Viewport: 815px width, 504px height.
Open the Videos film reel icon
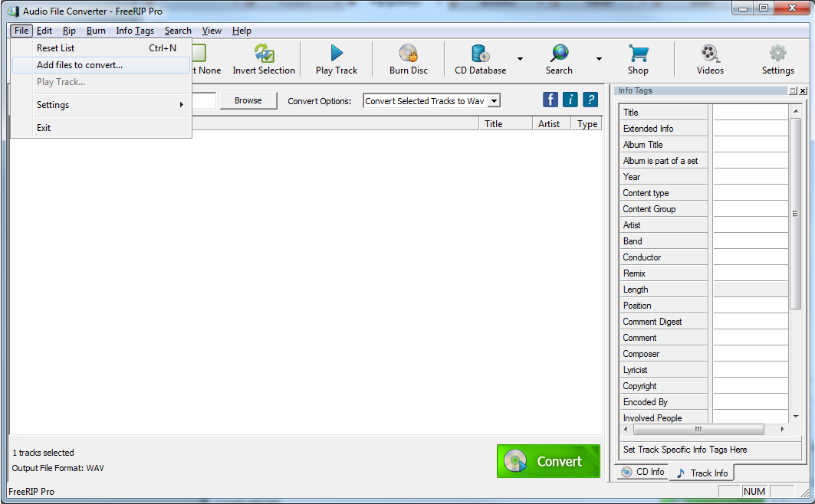(710, 53)
